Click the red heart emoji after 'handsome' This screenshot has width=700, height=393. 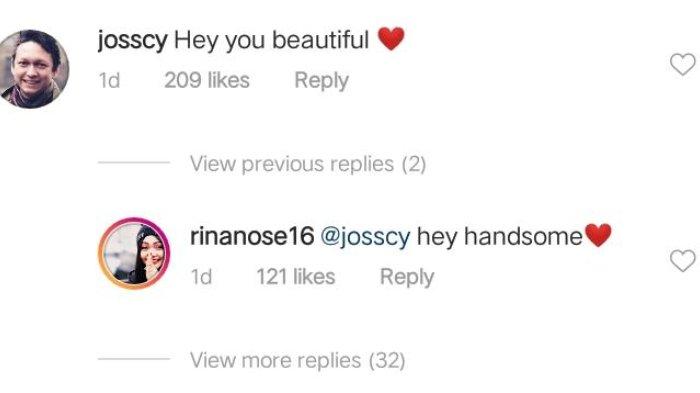click(598, 235)
